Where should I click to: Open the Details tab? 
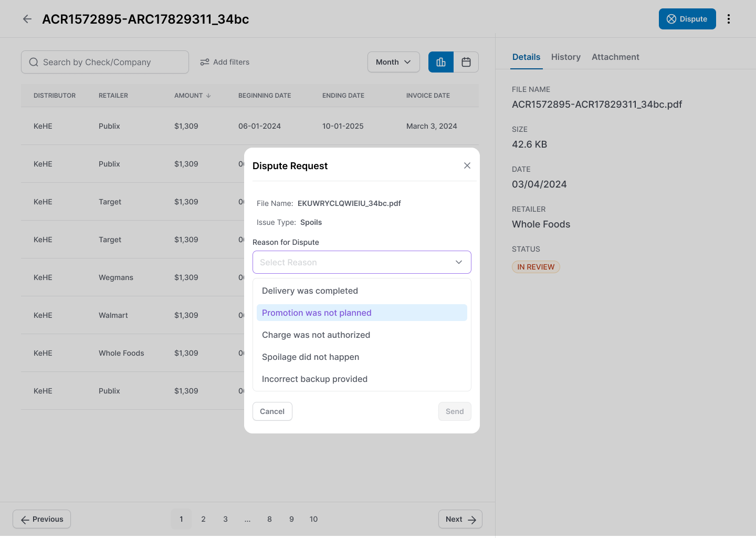pyautogui.click(x=526, y=57)
